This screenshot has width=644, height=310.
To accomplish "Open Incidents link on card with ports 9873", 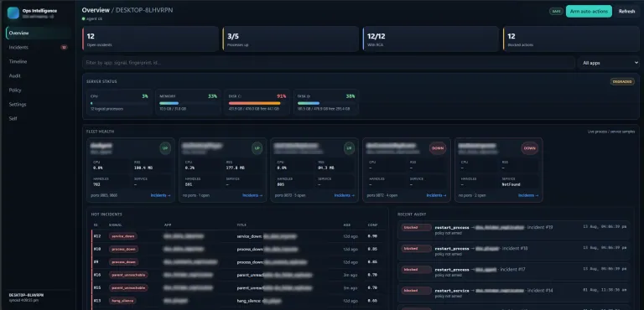I will [344, 195].
